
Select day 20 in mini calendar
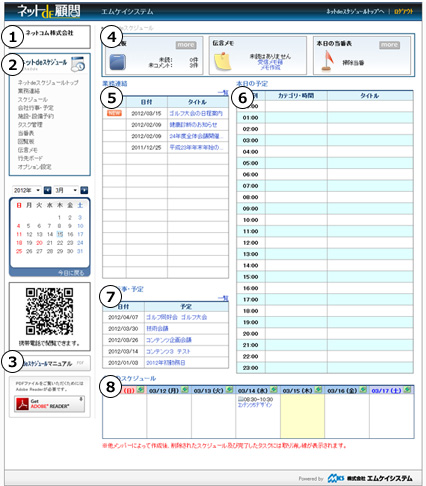[x=39, y=243]
